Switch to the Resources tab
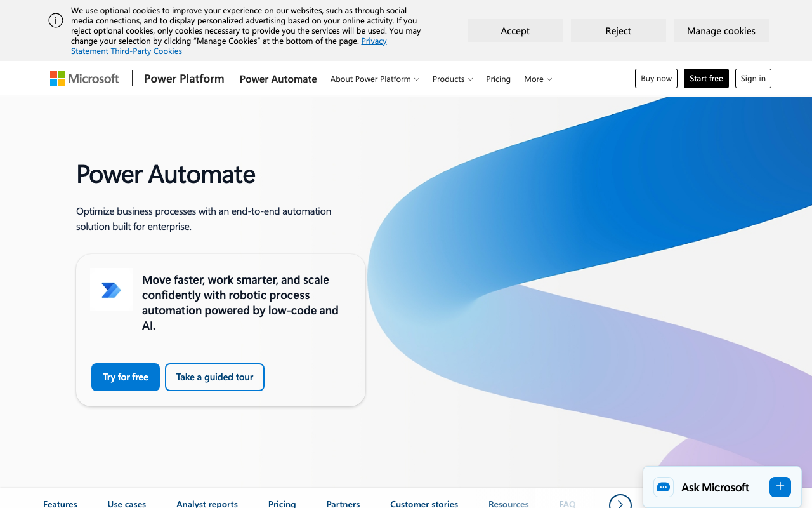The image size is (812, 508). coord(509,504)
